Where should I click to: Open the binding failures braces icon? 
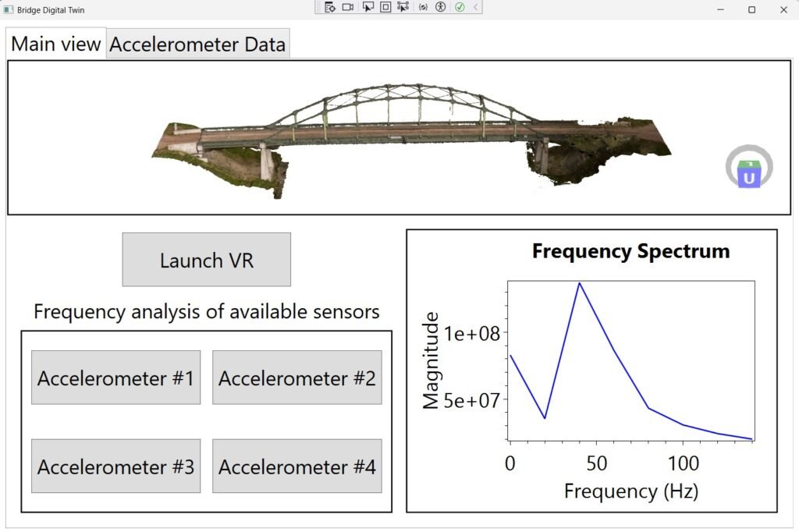coord(424,7)
